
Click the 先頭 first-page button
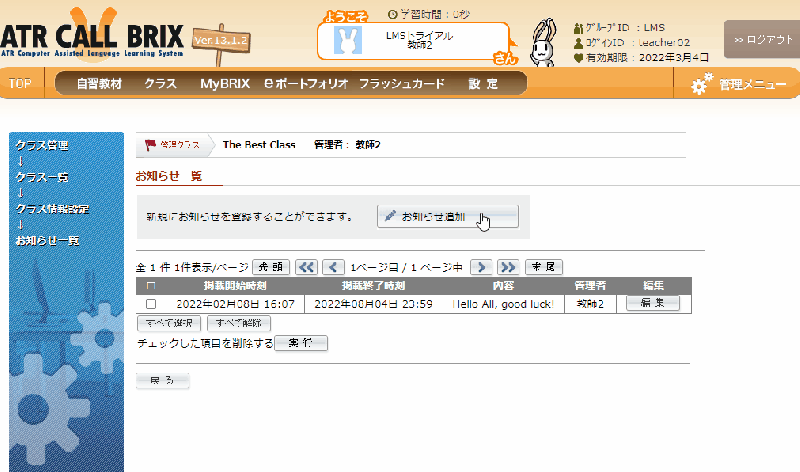[271, 267]
